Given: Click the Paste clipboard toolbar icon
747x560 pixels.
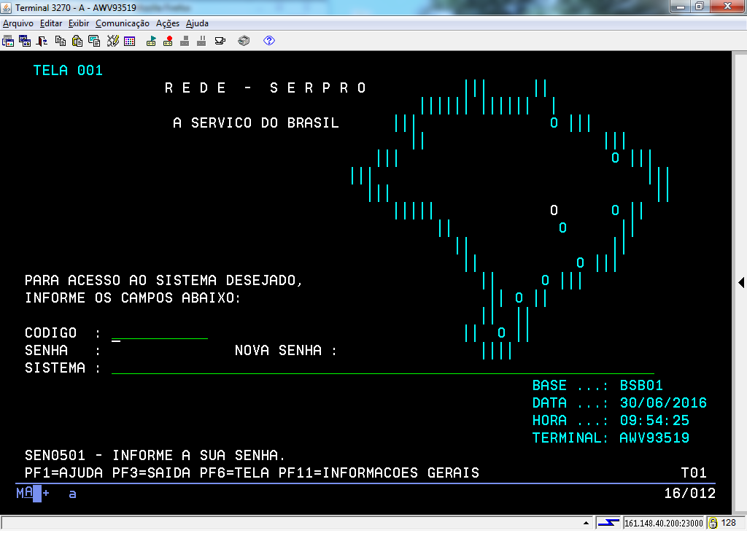Looking at the screenshot, I should tap(77, 41).
